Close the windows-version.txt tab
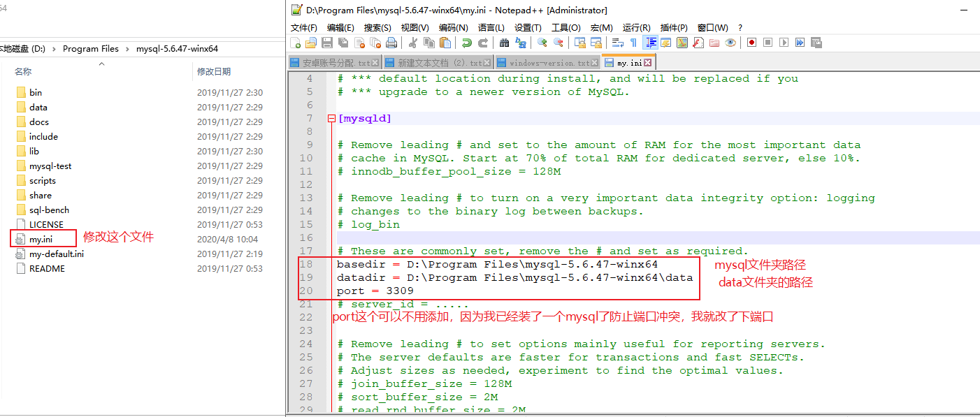This screenshot has width=980, height=417. pos(596,63)
